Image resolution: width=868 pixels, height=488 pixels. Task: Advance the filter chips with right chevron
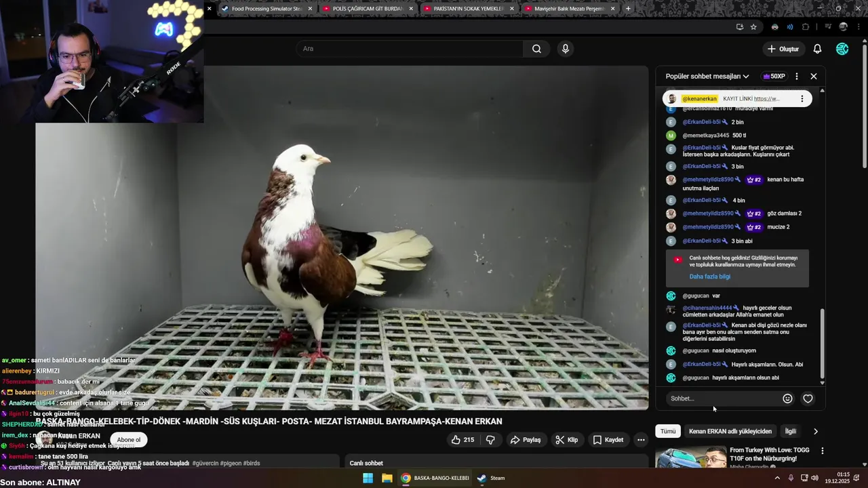pyautogui.click(x=816, y=431)
